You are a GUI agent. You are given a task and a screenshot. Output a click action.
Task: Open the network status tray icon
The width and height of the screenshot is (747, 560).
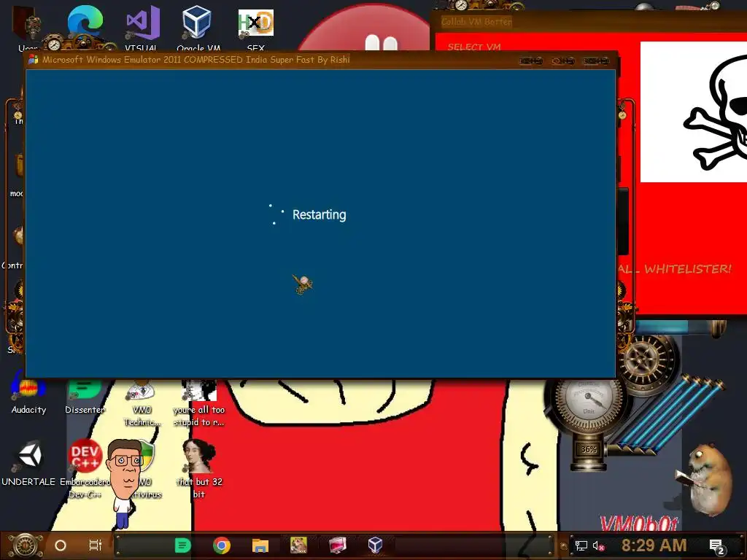point(581,545)
